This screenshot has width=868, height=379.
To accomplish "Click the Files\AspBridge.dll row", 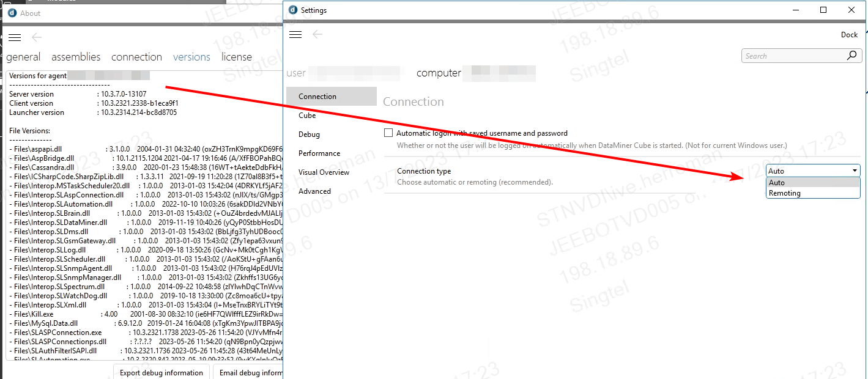I will (x=146, y=158).
